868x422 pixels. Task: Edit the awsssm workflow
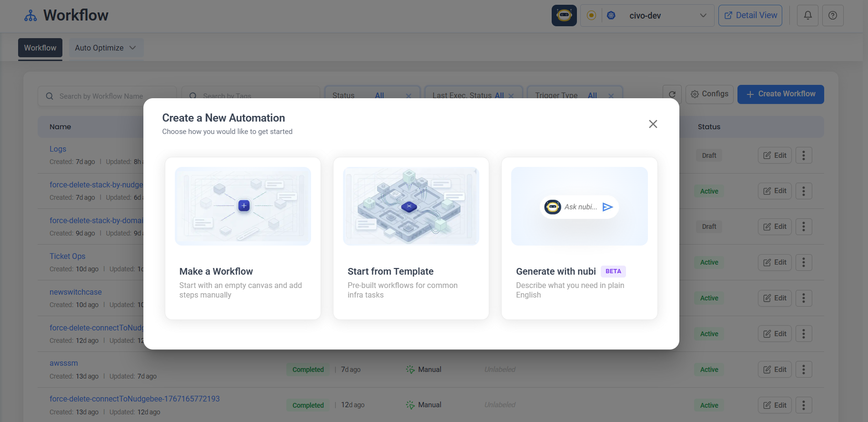tap(775, 370)
